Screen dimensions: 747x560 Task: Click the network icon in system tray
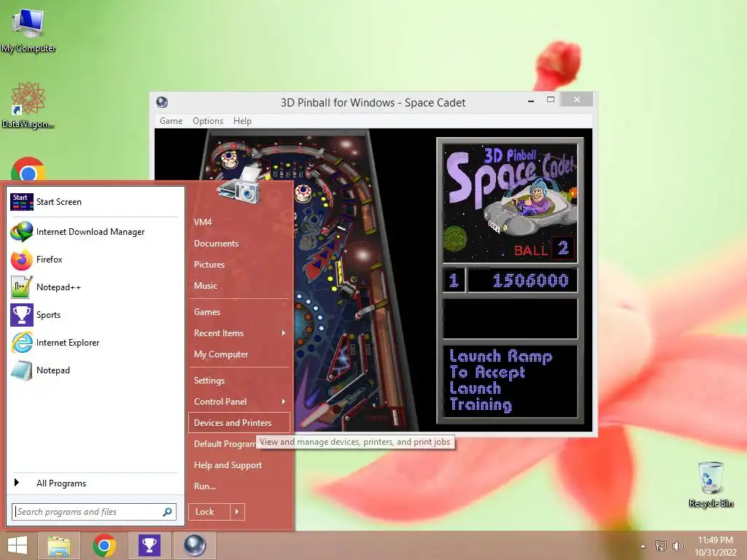661,545
